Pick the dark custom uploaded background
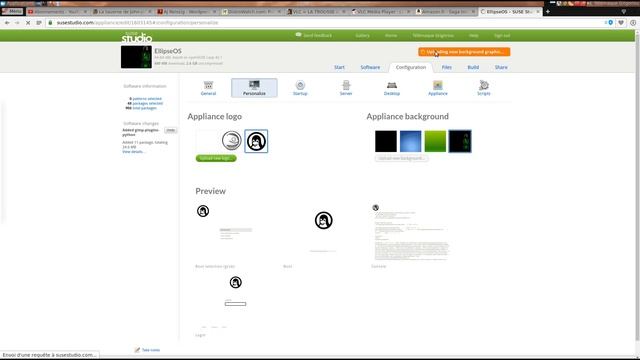The height and width of the screenshot is (360, 640). tap(460, 141)
